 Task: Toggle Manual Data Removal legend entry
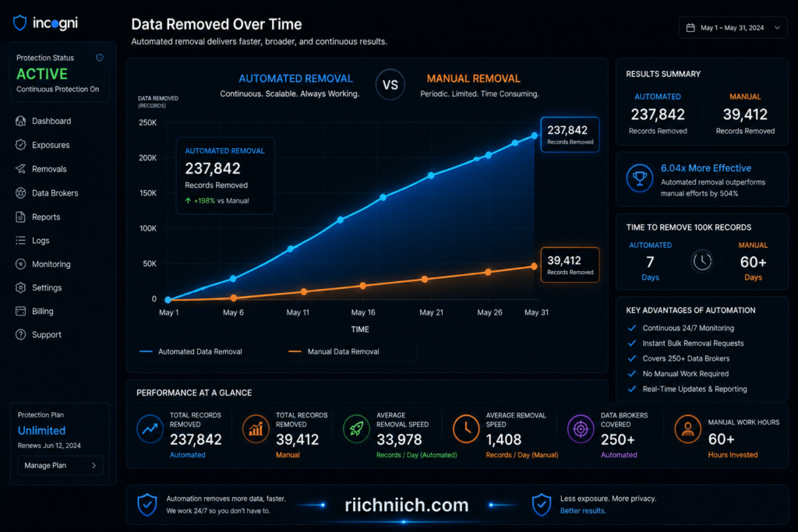click(x=334, y=351)
